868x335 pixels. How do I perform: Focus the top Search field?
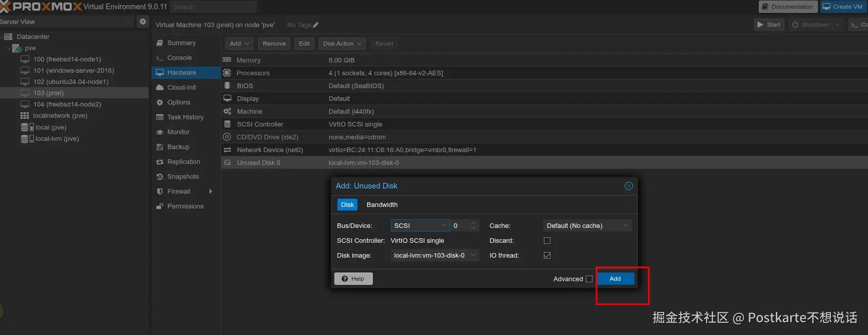coord(214,7)
